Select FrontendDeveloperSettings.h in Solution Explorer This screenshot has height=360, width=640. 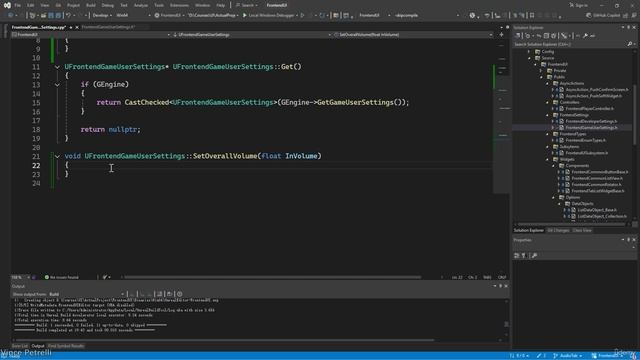pyautogui.click(x=591, y=121)
